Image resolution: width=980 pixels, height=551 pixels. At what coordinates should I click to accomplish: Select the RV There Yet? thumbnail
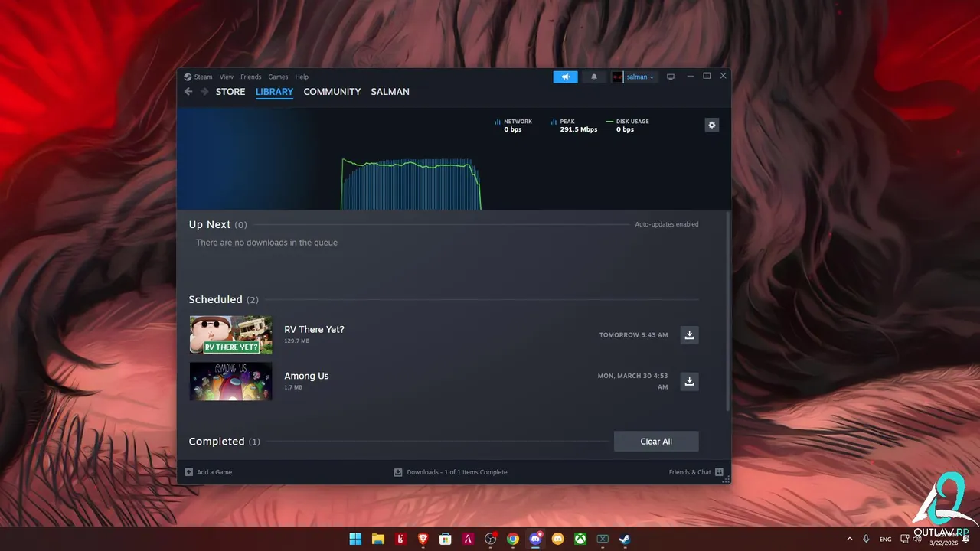pyautogui.click(x=230, y=334)
